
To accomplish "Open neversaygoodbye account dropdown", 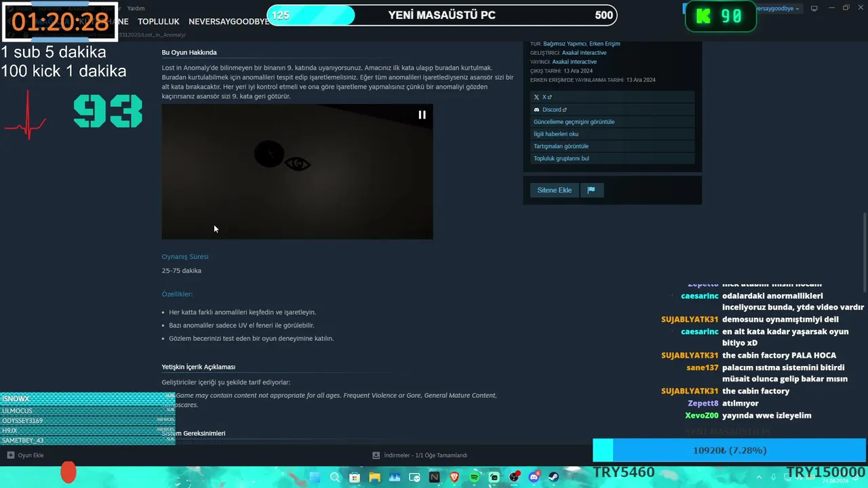I will tap(778, 9).
